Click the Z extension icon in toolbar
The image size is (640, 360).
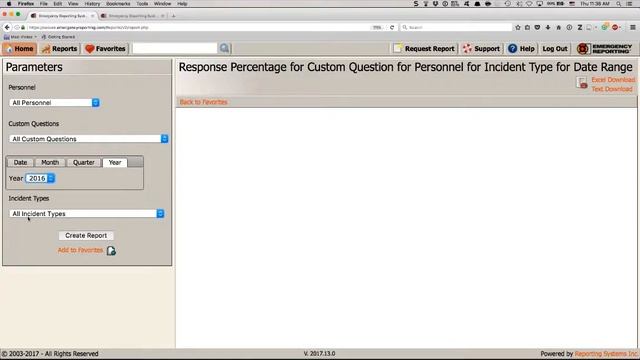(580, 27)
